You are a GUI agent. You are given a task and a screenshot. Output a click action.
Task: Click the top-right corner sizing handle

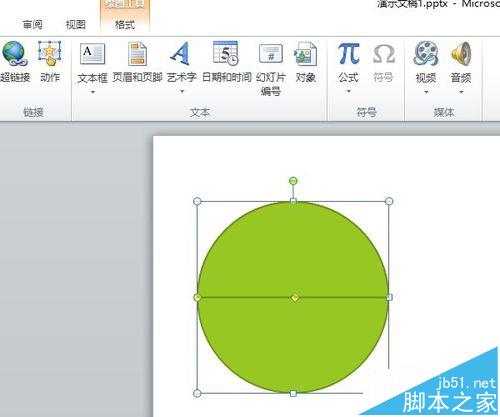click(389, 201)
